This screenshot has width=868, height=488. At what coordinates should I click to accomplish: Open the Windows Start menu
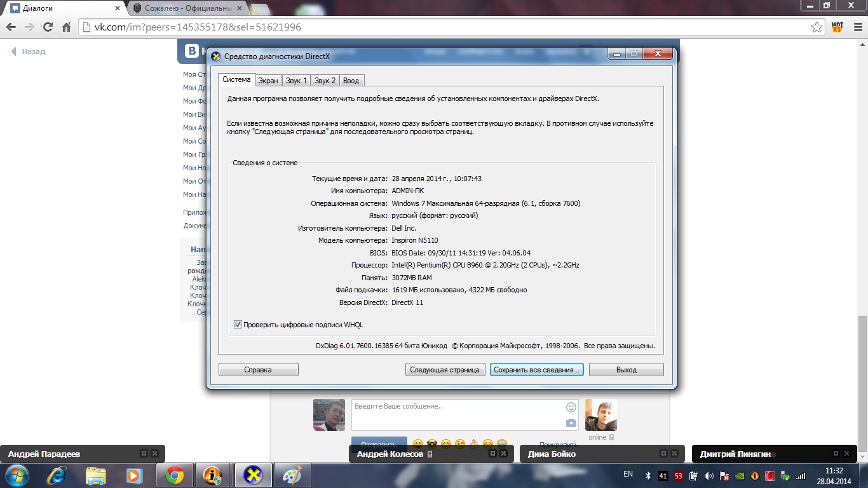coord(17,475)
